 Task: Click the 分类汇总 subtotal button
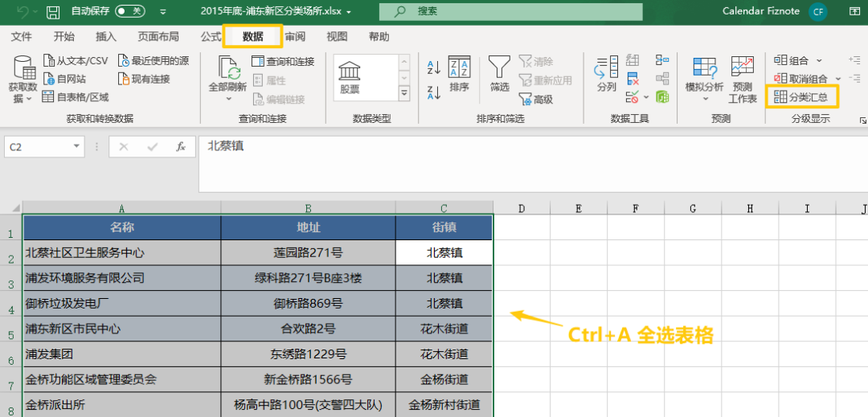[802, 96]
